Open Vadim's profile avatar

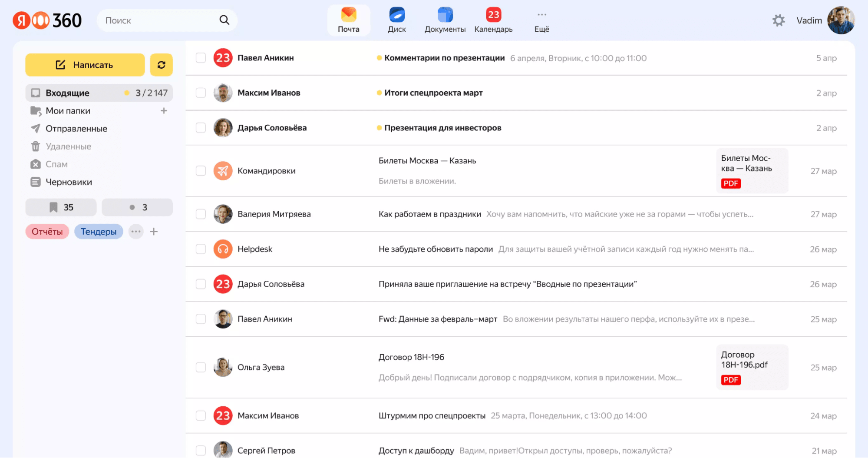(x=841, y=20)
